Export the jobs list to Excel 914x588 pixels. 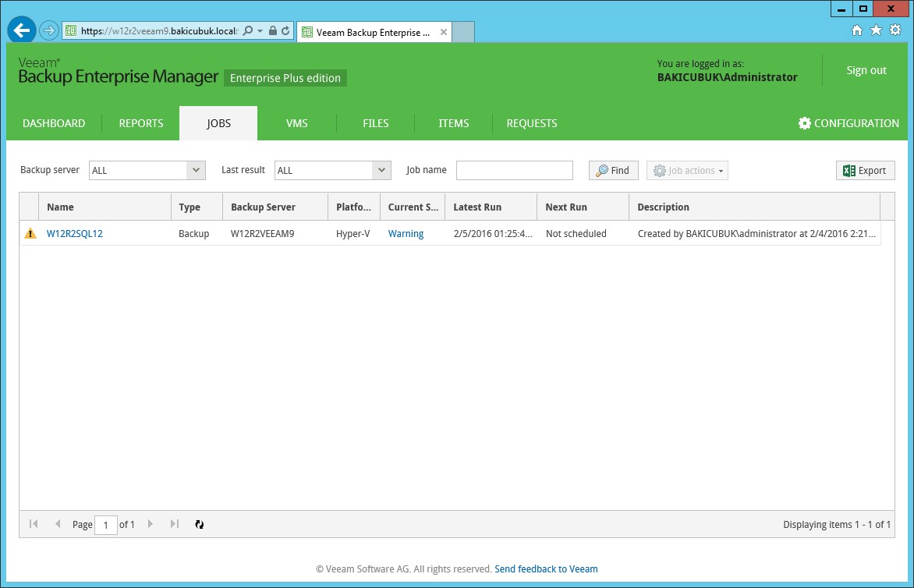coord(865,171)
